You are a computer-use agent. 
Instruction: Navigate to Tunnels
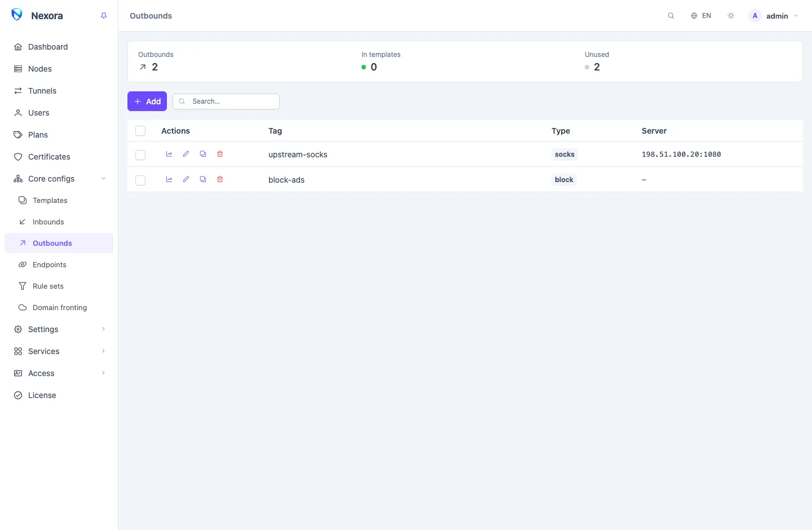coord(59,91)
